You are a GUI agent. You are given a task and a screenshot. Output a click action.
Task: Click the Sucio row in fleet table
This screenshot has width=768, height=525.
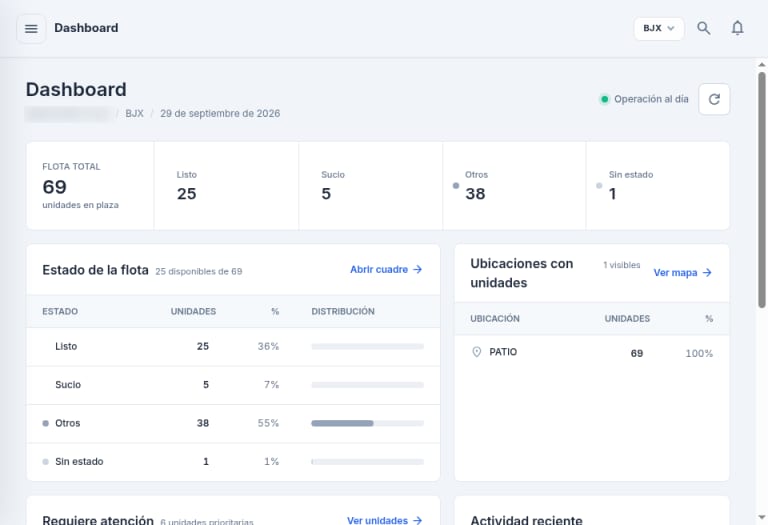tap(233, 385)
